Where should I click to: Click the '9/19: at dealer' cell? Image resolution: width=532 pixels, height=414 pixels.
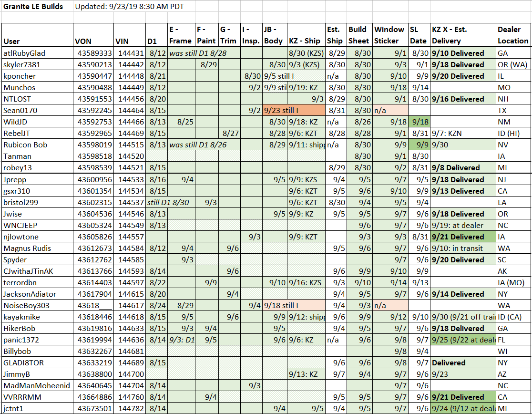pos(463,225)
